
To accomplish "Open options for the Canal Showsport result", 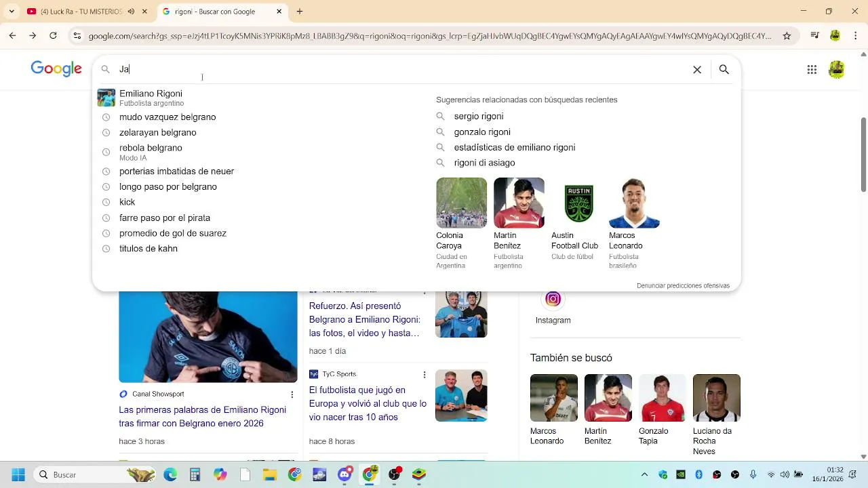I will (292, 394).
